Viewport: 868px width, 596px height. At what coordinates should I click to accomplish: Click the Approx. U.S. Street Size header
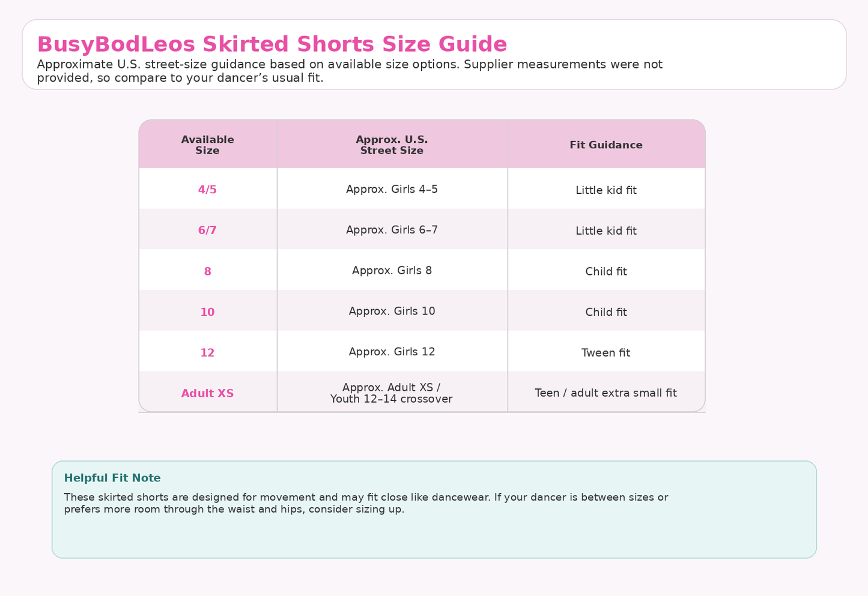coord(392,145)
